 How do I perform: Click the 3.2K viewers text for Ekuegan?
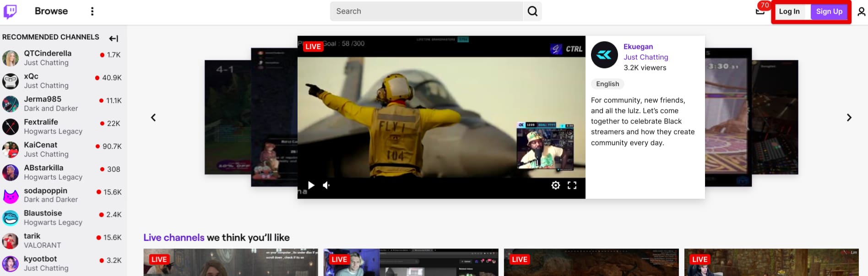click(x=645, y=68)
